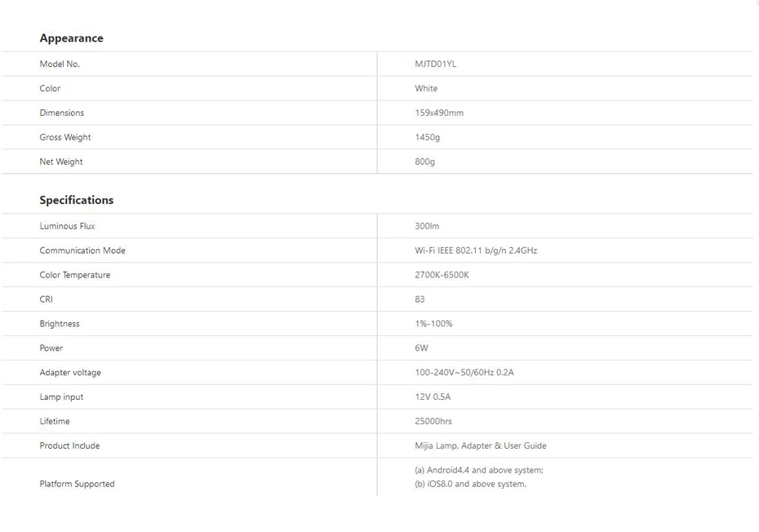
Task: Click the Gross Weight label
Action: 64,137
